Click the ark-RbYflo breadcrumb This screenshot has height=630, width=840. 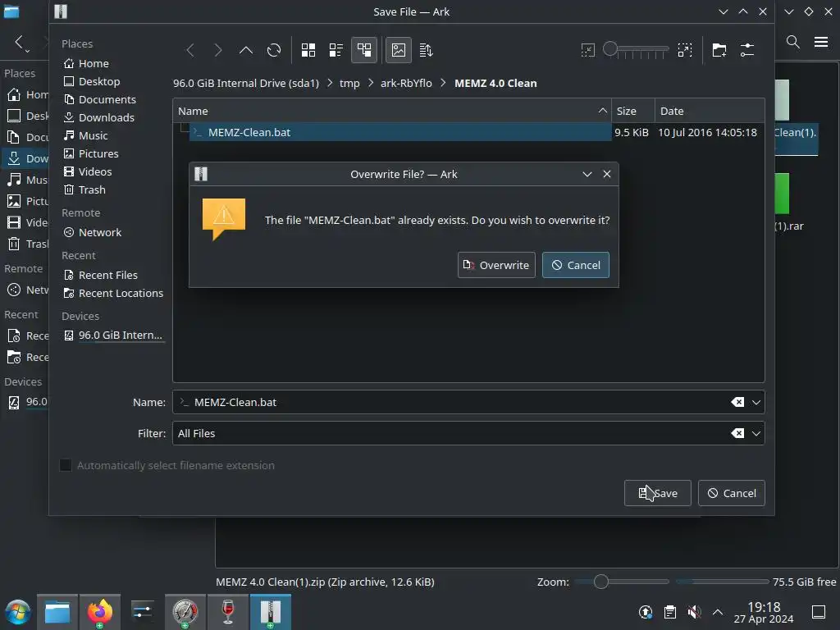pos(406,83)
